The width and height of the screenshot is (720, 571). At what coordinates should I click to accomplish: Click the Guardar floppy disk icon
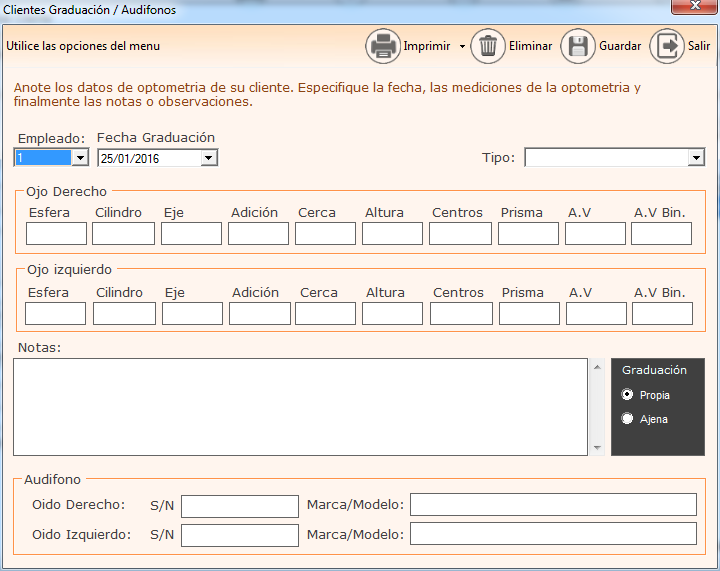point(578,46)
